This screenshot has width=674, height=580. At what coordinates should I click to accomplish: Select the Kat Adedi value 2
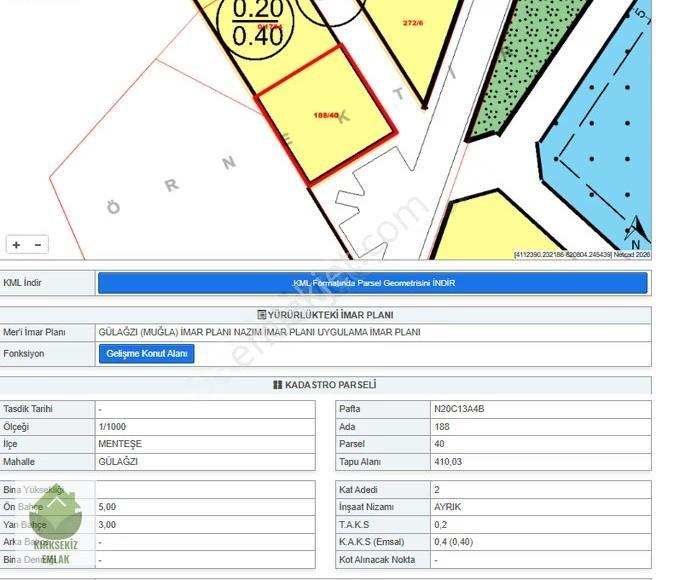[x=437, y=490]
